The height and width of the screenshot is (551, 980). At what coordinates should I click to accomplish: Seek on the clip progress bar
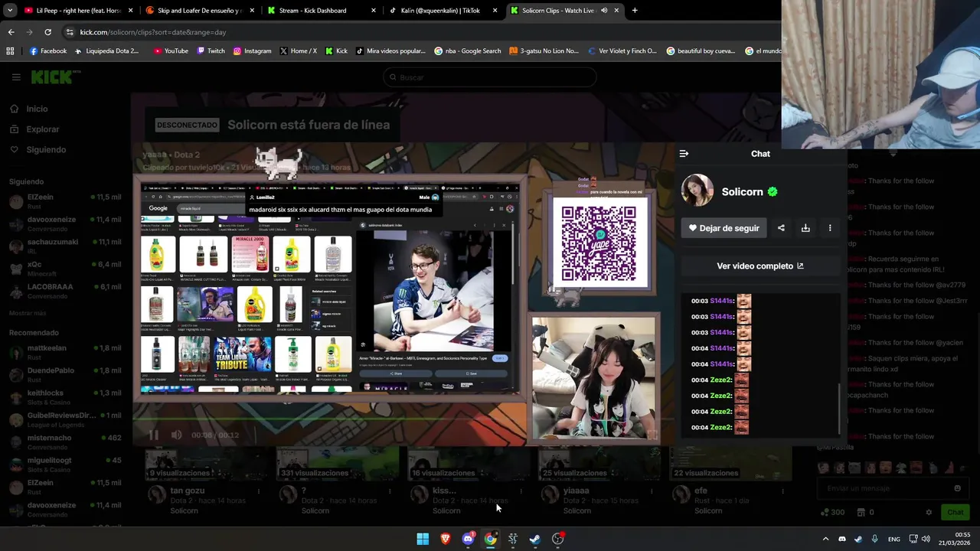click(329, 419)
